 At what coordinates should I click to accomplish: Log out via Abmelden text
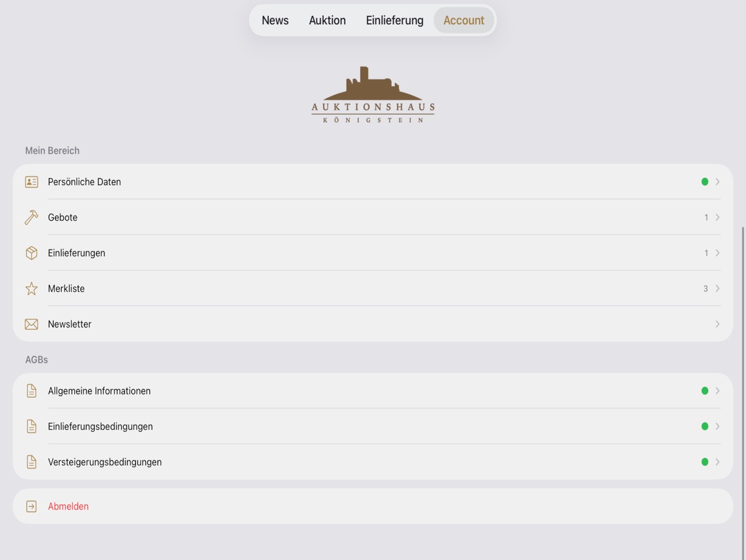68,506
